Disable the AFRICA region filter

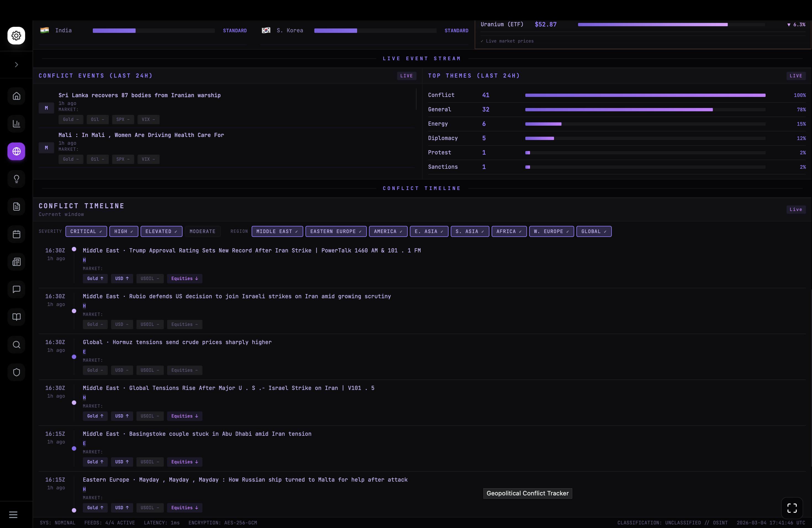pyautogui.click(x=509, y=232)
